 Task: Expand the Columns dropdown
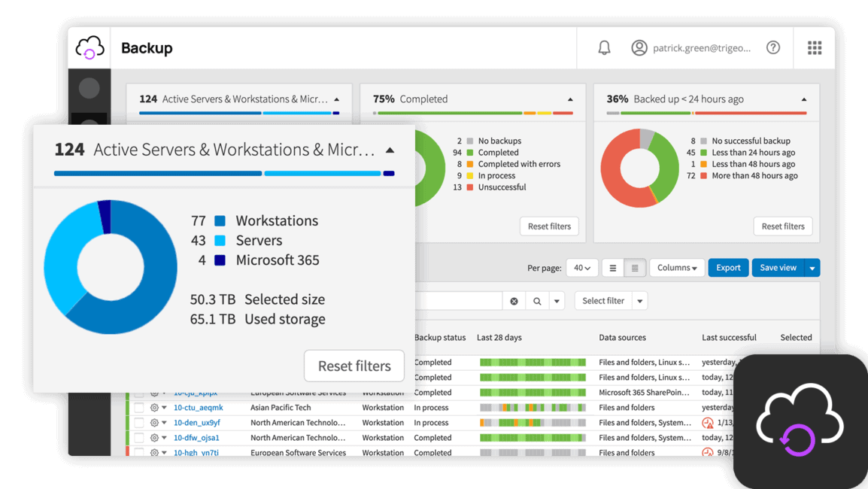coord(677,268)
